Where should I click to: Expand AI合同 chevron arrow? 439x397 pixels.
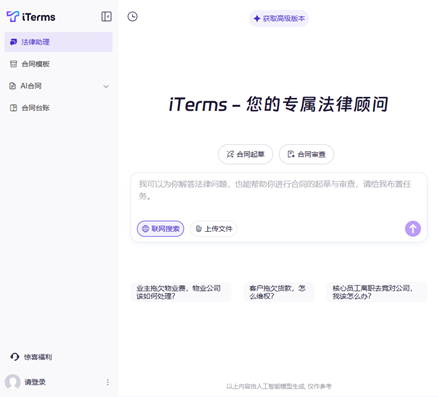point(106,86)
